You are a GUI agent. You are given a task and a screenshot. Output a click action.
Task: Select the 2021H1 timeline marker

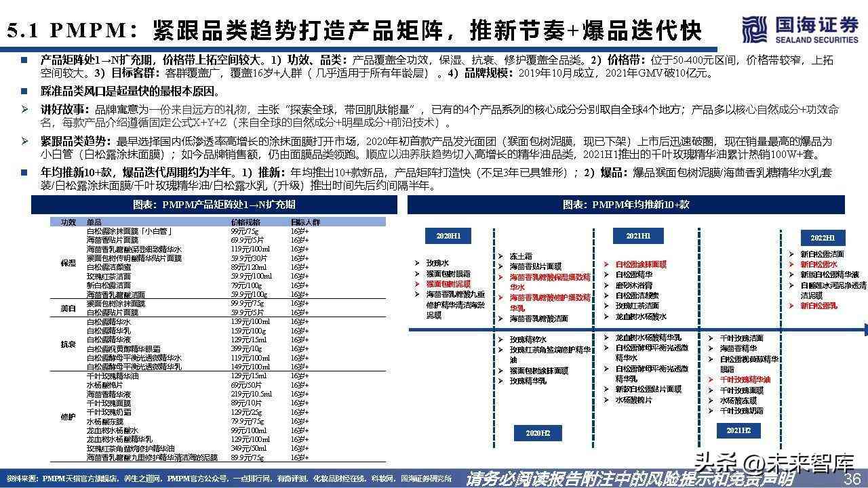click(x=637, y=236)
